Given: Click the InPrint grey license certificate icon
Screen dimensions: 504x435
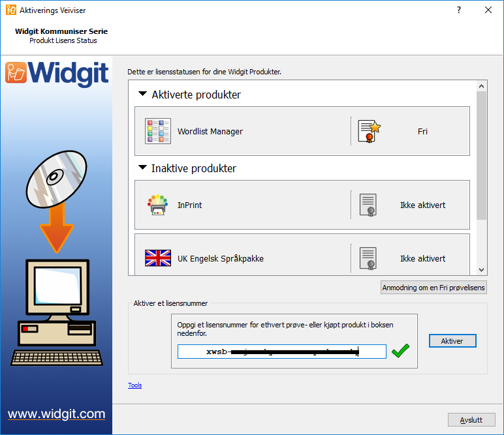Looking at the screenshot, I should coord(368,205).
